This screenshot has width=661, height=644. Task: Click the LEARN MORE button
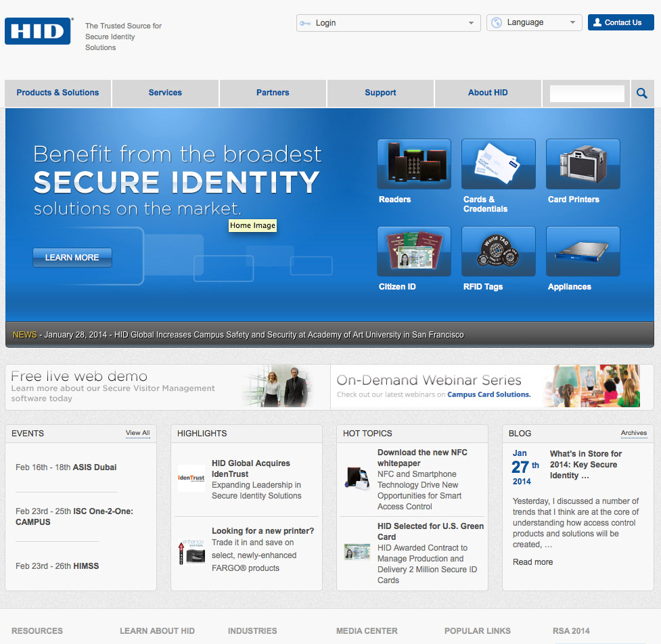[x=72, y=258]
